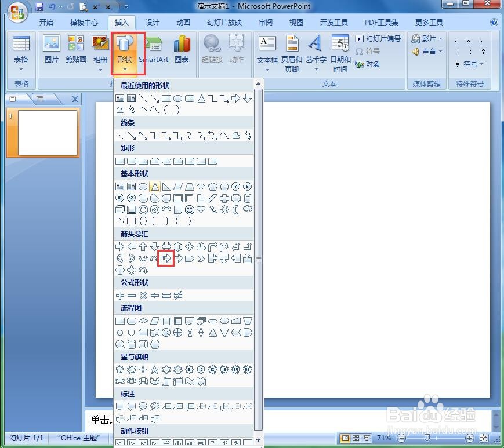
Task: Pick the lightning bolt shape
Action: pos(213,210)
